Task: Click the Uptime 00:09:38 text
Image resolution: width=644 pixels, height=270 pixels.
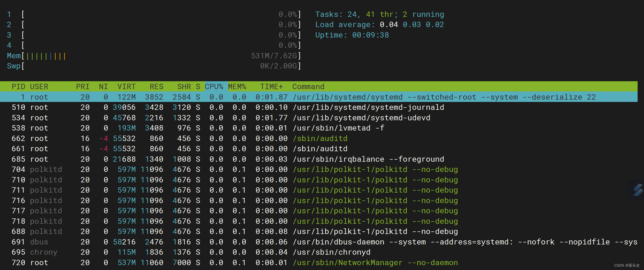Action: [x=352, y=35]
